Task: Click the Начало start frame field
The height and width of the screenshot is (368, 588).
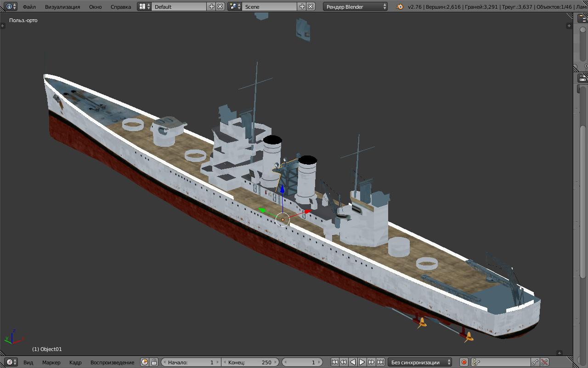Action: pos(191,362)
